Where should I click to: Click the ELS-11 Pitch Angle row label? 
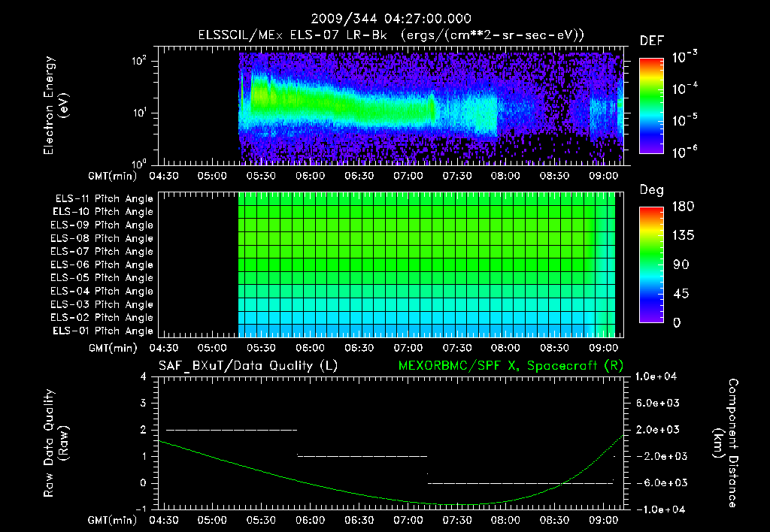tap(104, 199)
